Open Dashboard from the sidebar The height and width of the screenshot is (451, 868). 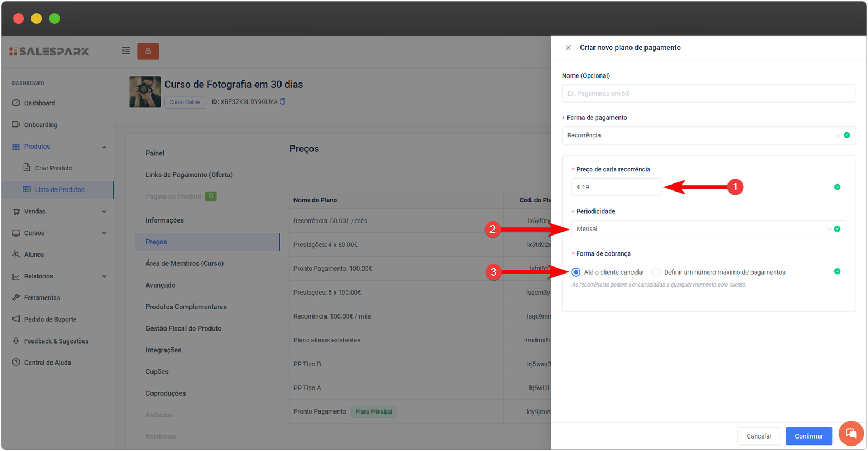click(x=39, y=103)
